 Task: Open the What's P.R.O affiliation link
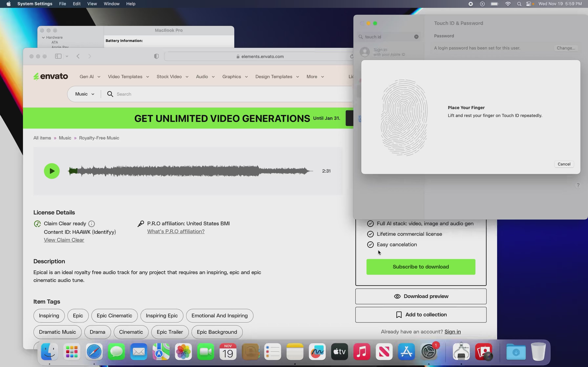tap(176, 231)
